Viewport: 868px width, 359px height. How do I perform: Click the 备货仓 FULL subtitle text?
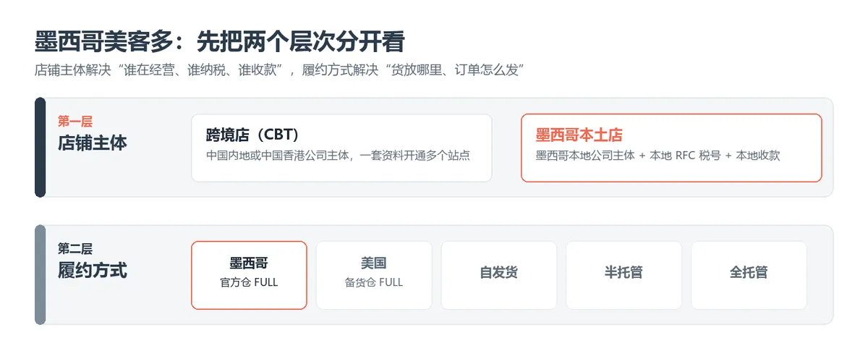click(x=374, y=282)
